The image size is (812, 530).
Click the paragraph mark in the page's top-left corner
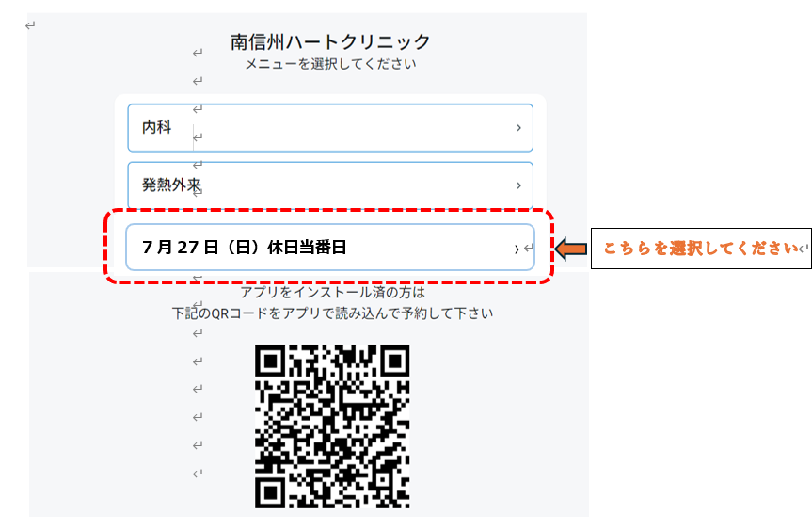click(30, 25)
